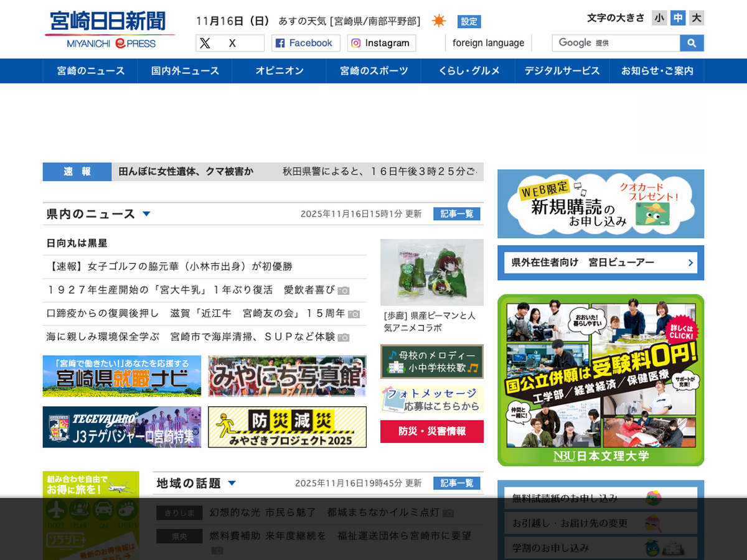The width and height of the screenshot is (747, 560).
Task: Expand the 地域の話題 dropdown arrow
Action: click(x=232, y=483)
